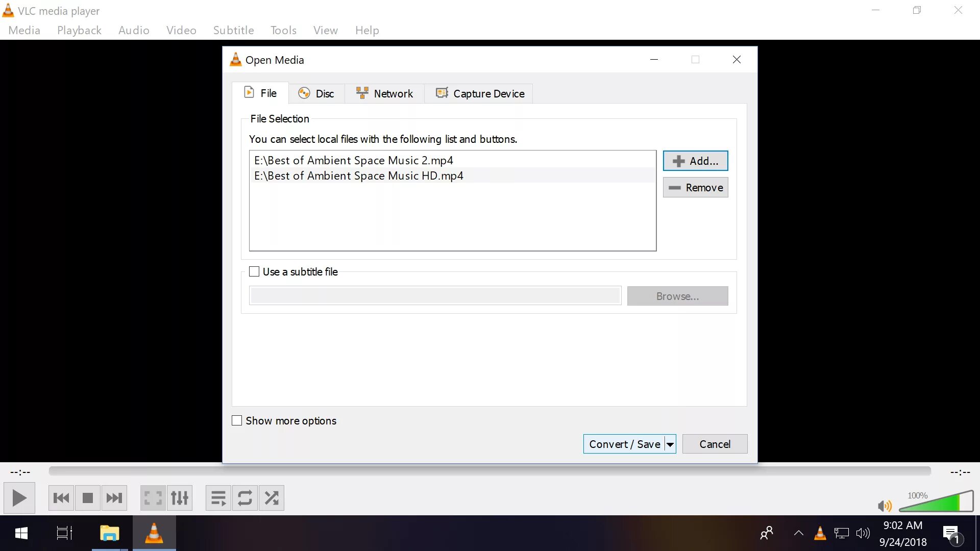
Task: Click the Add... file button
Action: 695,161
